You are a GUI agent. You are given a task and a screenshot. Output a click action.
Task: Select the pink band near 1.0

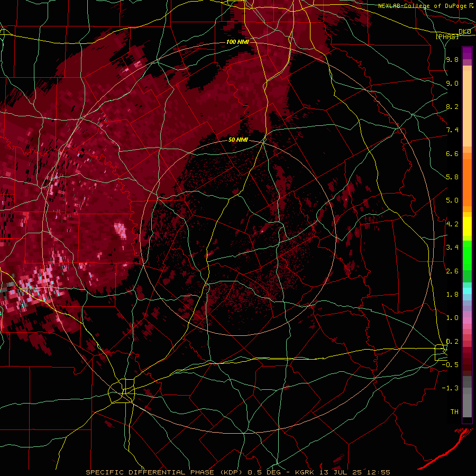coord(467,321)
